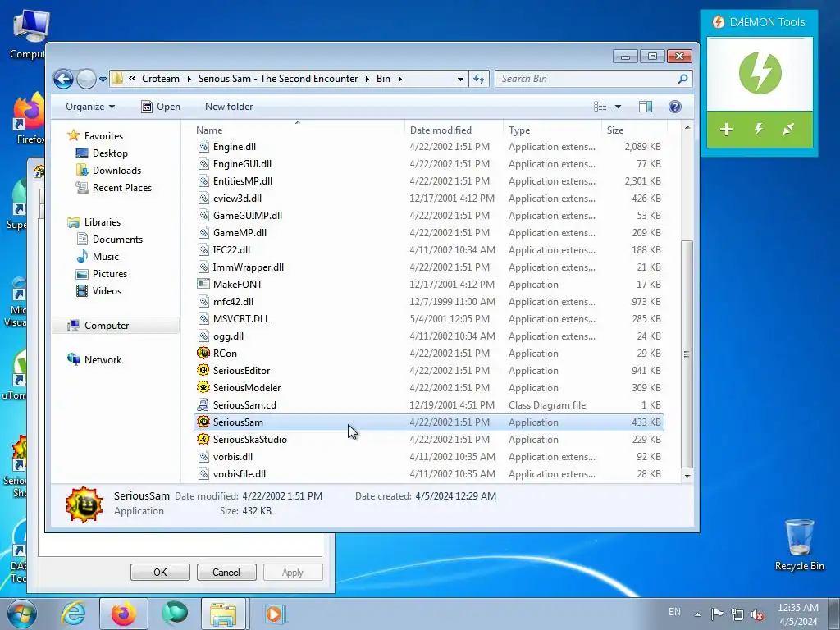
Task: Select Videos library in sidebar
Action: (107, 290)
